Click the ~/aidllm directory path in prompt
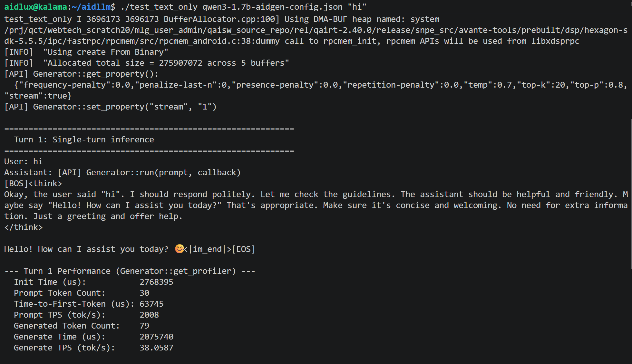Viewport: 632px width, 364px height. pyautogui.click(x=91, y=7)
